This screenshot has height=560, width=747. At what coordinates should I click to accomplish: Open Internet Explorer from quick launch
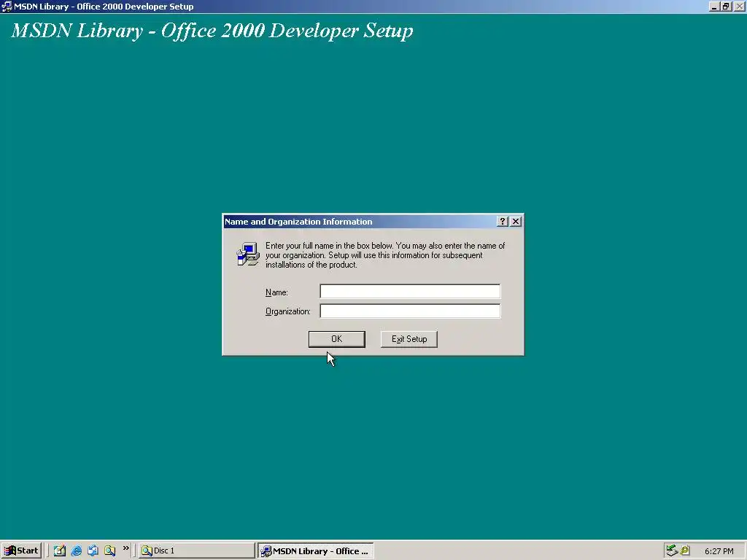click(76, 551)
